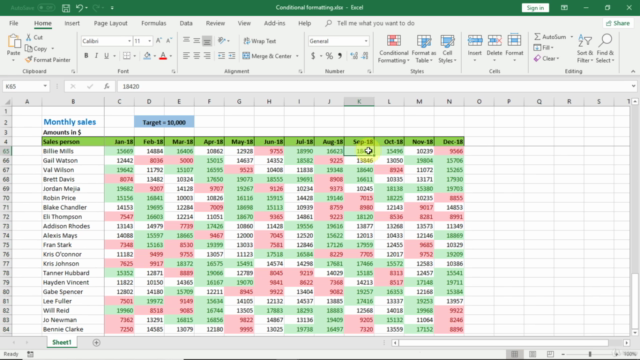Click the Sign in button
Viewport: 640px width, 360px height.
[535, 8]
